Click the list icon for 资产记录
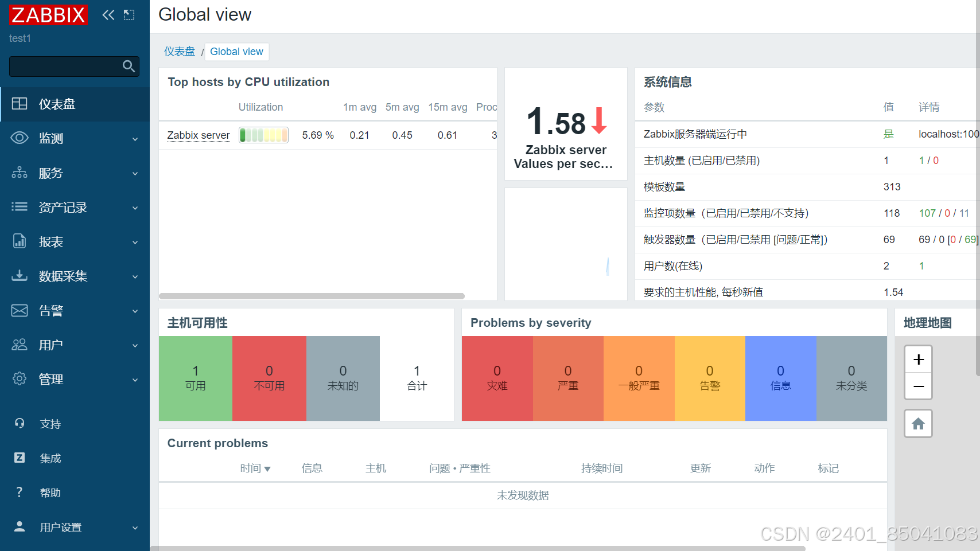The height and width of the screenshot is (551, 980). coord(20,206)
